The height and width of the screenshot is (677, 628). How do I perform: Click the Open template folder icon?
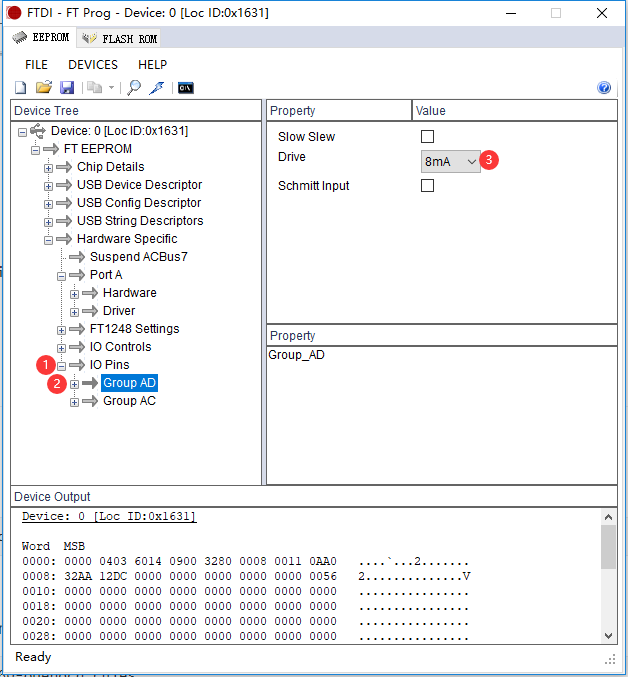pyautogui.click(x=44, y=88)
